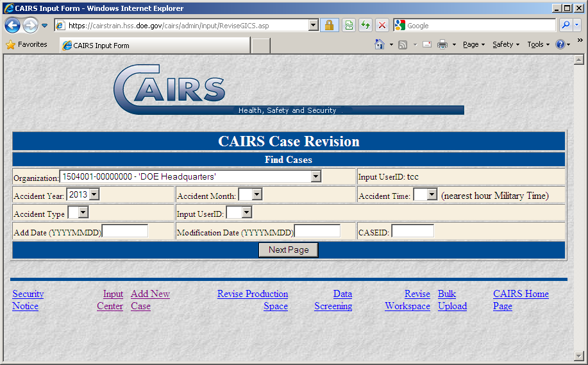The width and height of the screenshot is (588, 365).
Task: Open the Tools menu
Action: 538,45
